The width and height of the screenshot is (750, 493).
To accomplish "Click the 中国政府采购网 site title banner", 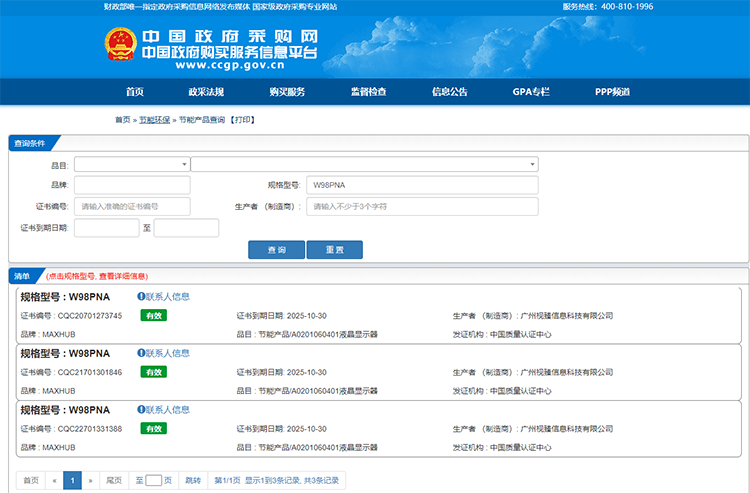I will click(x=230, y=36).
